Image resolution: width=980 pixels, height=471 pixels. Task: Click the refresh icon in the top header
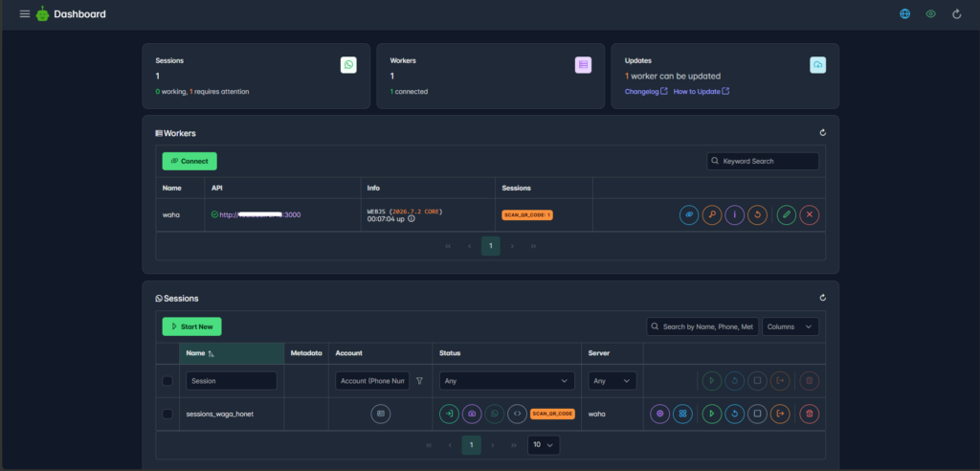click(956, 13)
